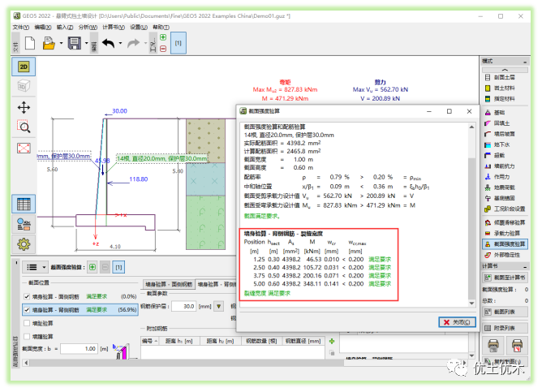Add a construction stage with the top-toolbar green plus
Screen dimensions: 542x392
pos(163,37)
